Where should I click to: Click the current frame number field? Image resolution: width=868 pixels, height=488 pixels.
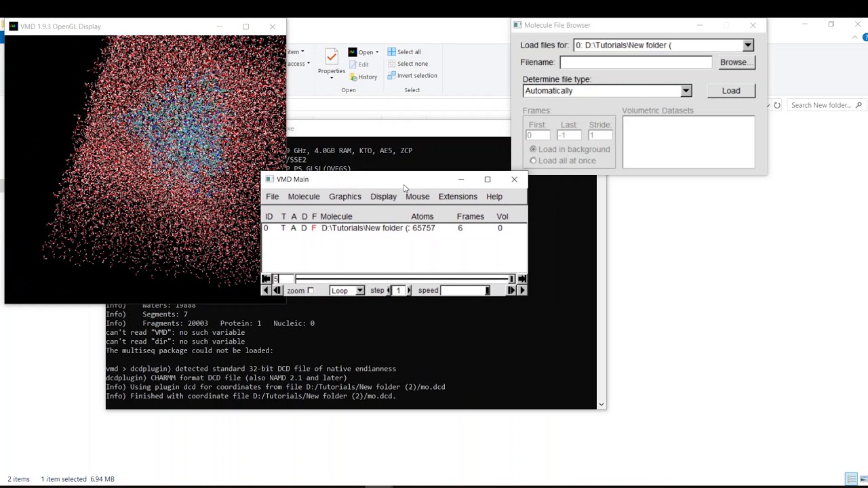[283, 279]
